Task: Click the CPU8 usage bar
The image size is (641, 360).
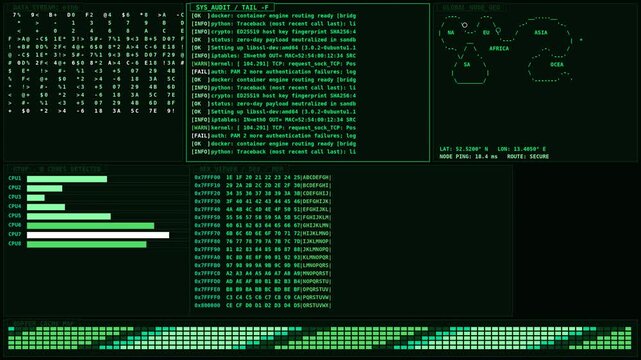Action: click(x=87, y=244)
